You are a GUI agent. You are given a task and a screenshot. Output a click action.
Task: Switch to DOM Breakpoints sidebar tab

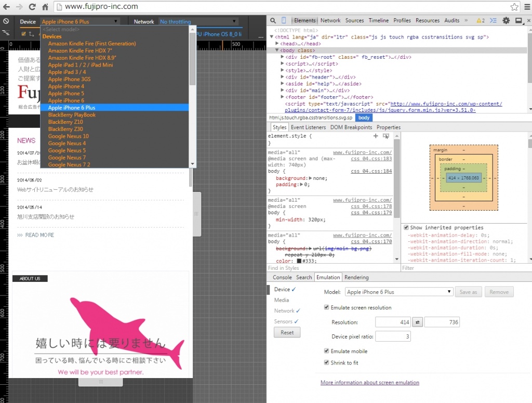(351, 127)
